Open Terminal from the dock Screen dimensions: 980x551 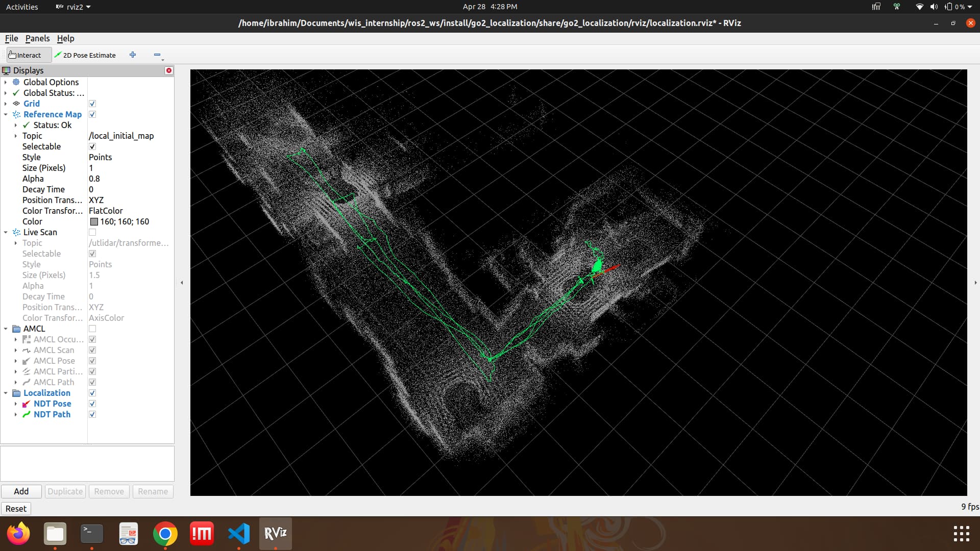click(x=92, y=534)
